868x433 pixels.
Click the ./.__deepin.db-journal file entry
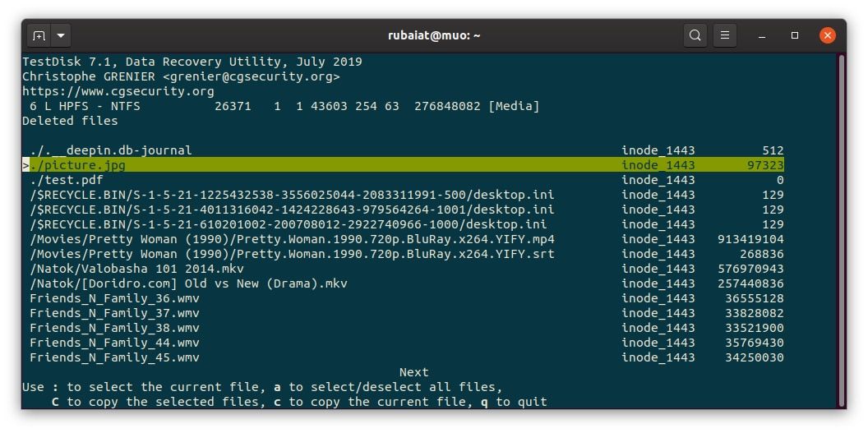click(110, 150)
